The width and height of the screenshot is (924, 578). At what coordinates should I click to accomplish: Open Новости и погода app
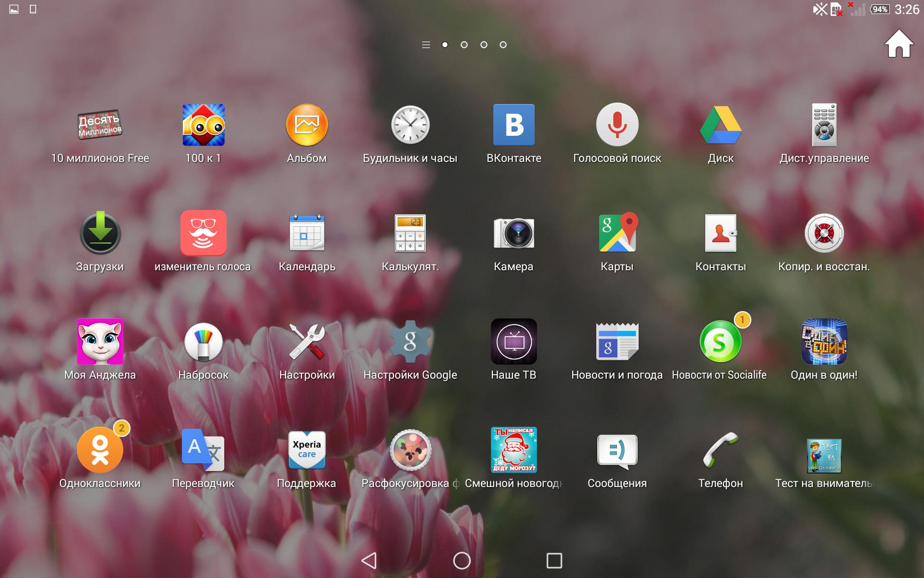(x=617, y=342)
